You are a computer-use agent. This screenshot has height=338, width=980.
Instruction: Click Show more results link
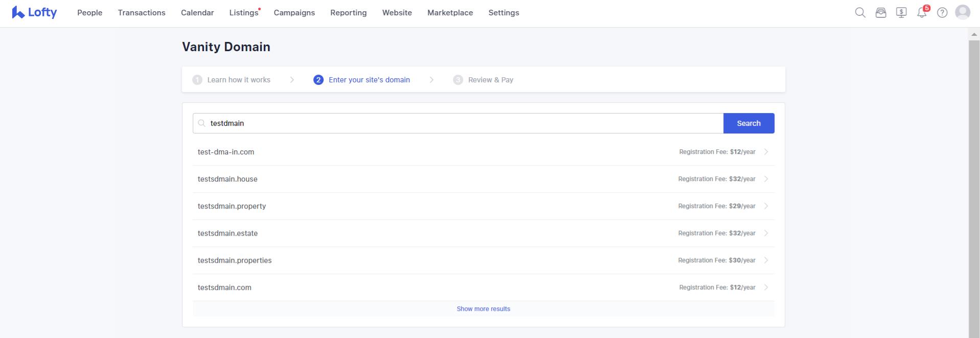tap(484, 309)
